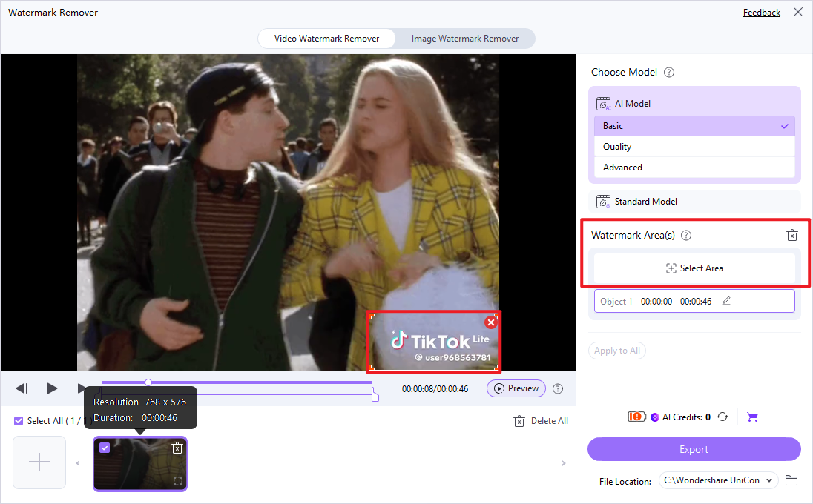Remove the watermark selection box with the red X
This screenshot has width=813, height=504.
490,322
